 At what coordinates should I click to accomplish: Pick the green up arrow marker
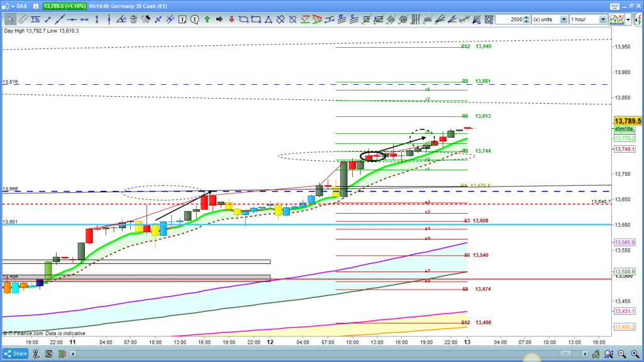pos(207,19)
